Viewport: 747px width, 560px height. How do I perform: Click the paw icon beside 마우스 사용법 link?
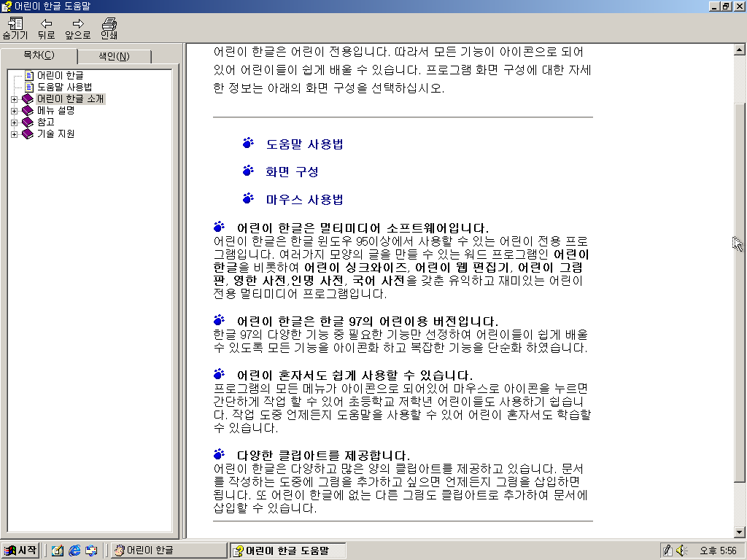pyautogui.click(x=248, y=198)
